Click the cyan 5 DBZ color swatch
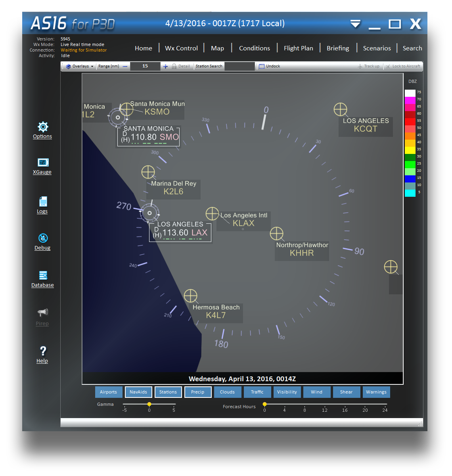This screenshot has height=476, width=452. tap(410, 193)
